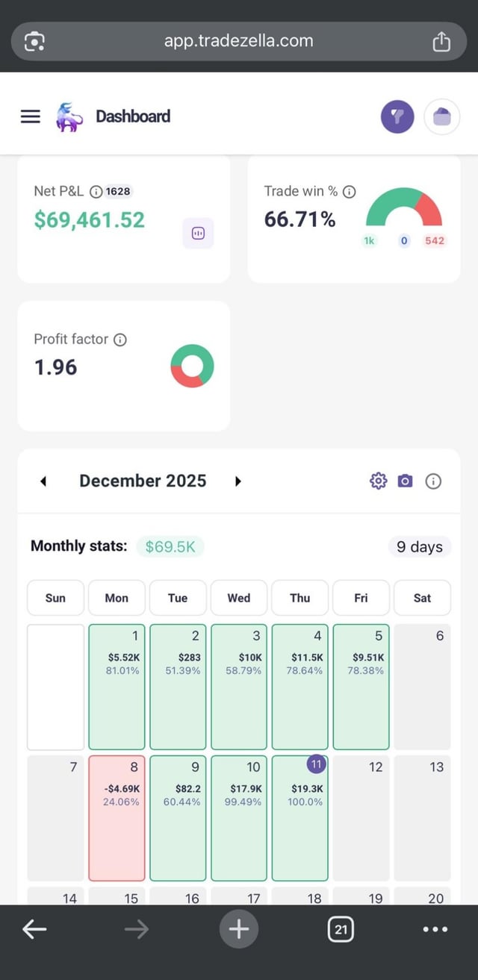Click the purple filter icon in header
This screenshot has height=980, width=478.
(397, 117)
